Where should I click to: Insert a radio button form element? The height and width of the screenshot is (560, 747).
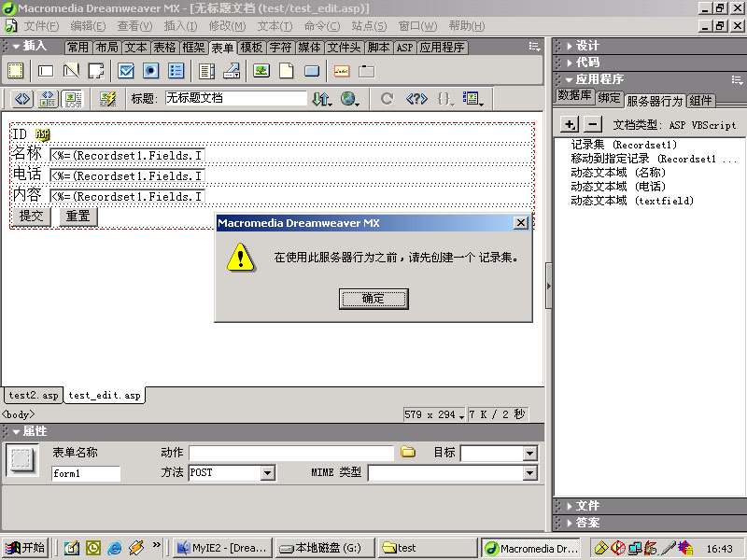(150, 70)
